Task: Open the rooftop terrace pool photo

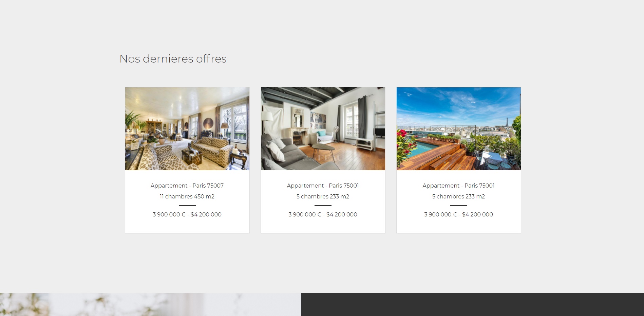Action: pos(459,129)
